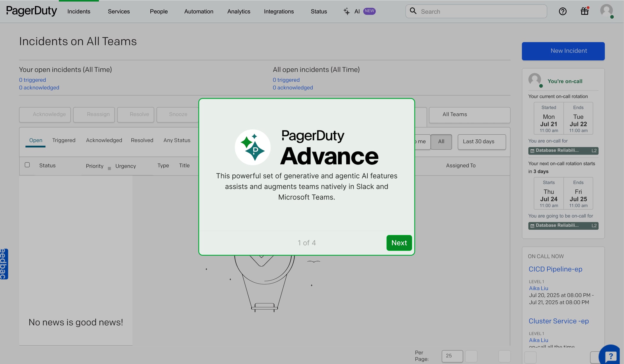
Task: Sort by the Assigned To column header
Action: click(x=461, y=165)
